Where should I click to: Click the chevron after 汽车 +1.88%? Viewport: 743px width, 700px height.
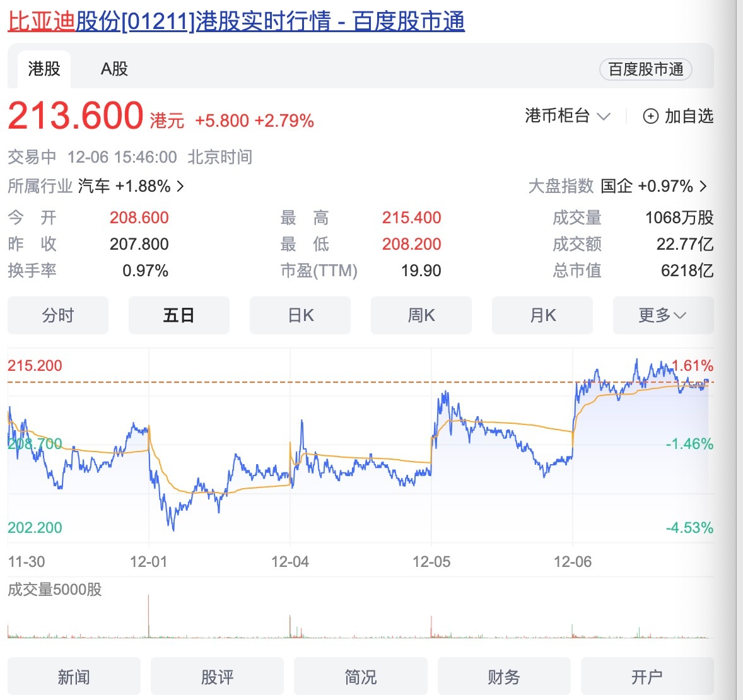[x=180, y=186]
